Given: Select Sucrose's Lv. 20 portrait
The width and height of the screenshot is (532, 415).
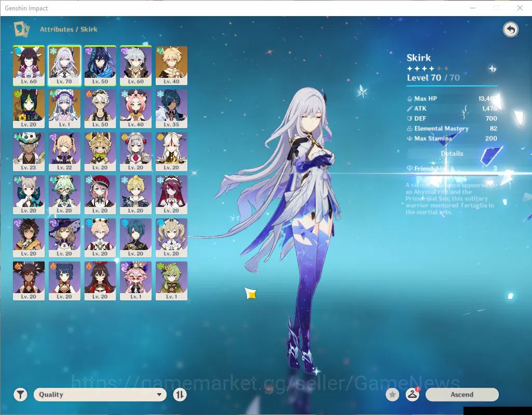Looking at the screenshot, I should (64, 195).
